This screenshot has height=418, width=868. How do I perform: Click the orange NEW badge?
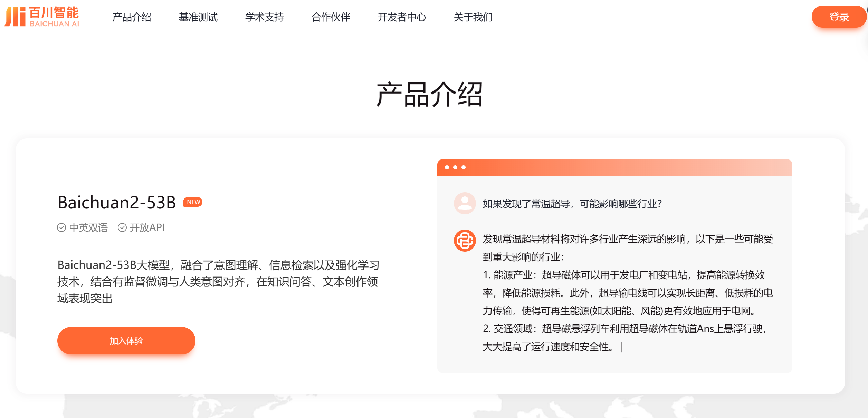point(193,202)
